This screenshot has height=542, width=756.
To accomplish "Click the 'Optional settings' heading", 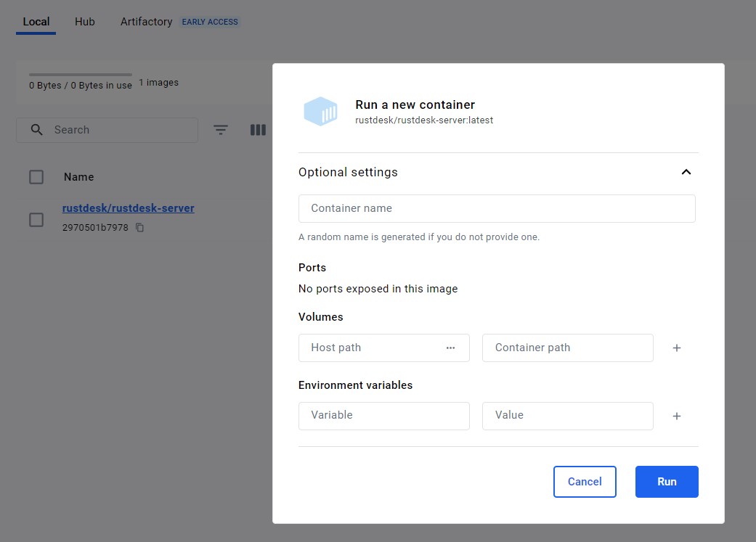I will coord(348,172).
